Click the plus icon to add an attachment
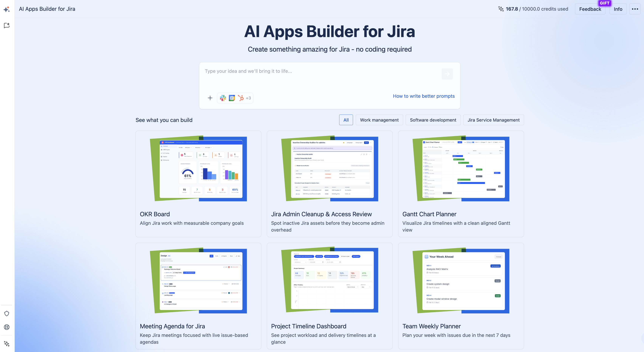 (x=210, y=98)
